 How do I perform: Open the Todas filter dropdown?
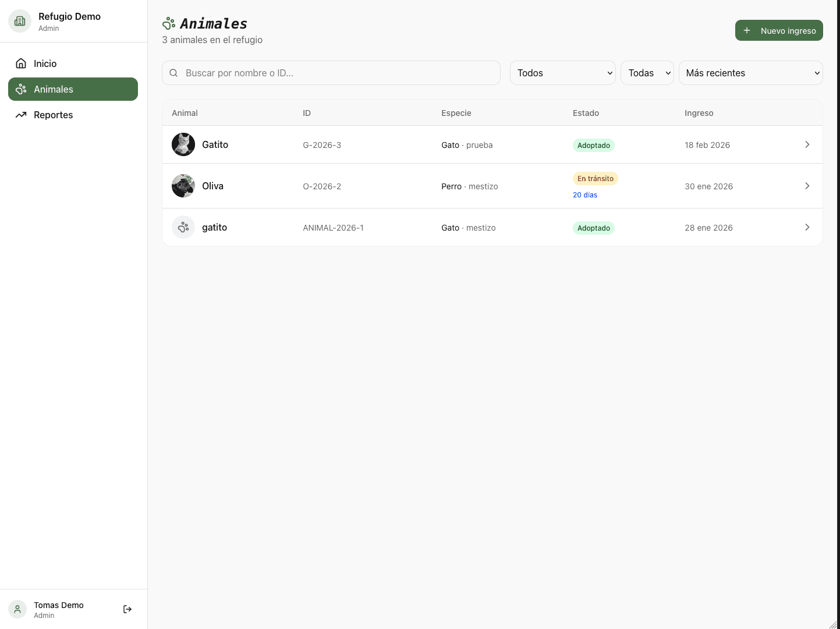click(647, 73)
